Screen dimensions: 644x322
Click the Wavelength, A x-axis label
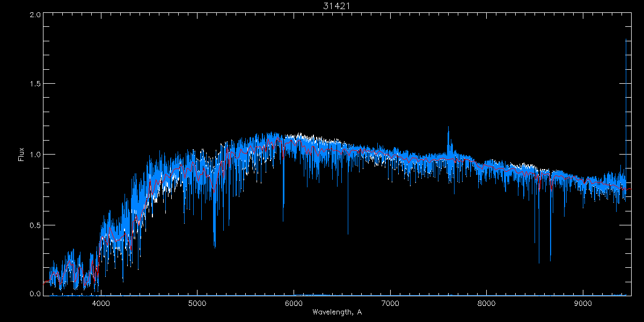tap(336, 312)
